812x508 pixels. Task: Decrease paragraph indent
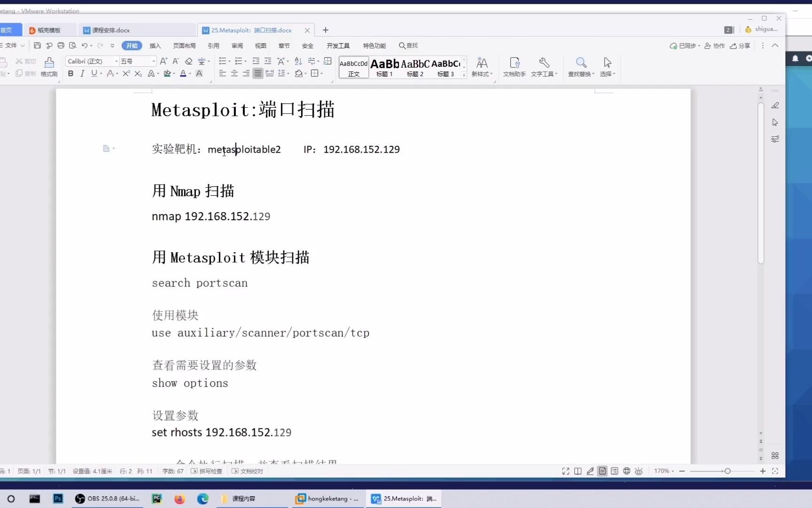256,61
